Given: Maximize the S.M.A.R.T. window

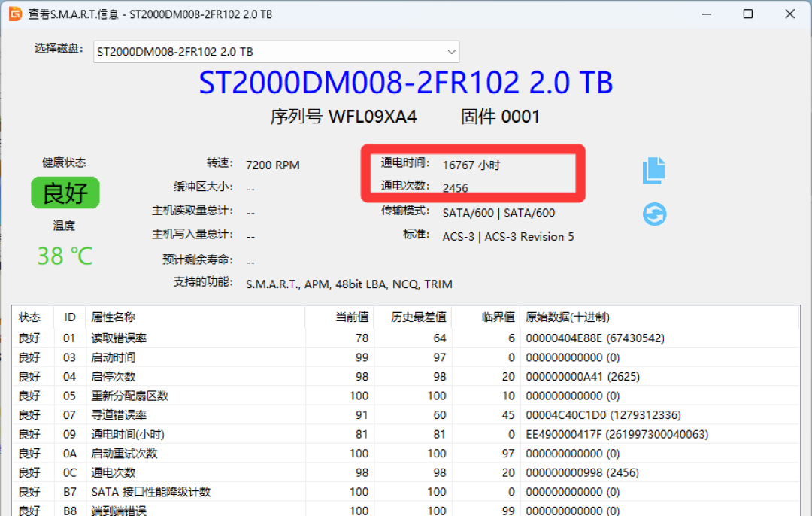Looking at the screenshot, I should pyautogui.click(x=748, y=14).
